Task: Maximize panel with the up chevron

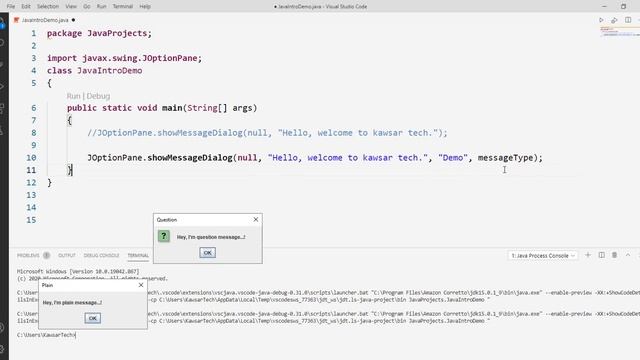Action: [628, 255]
